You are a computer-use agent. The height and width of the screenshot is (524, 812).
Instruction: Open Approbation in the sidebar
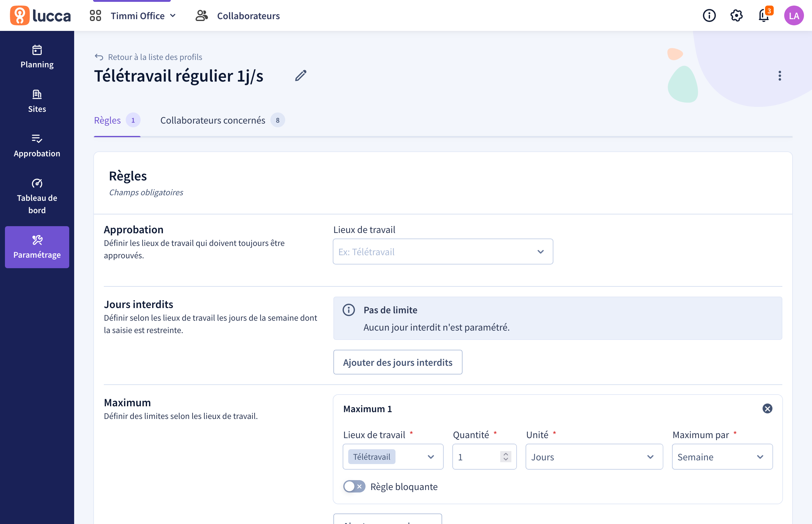click(37, 146)
